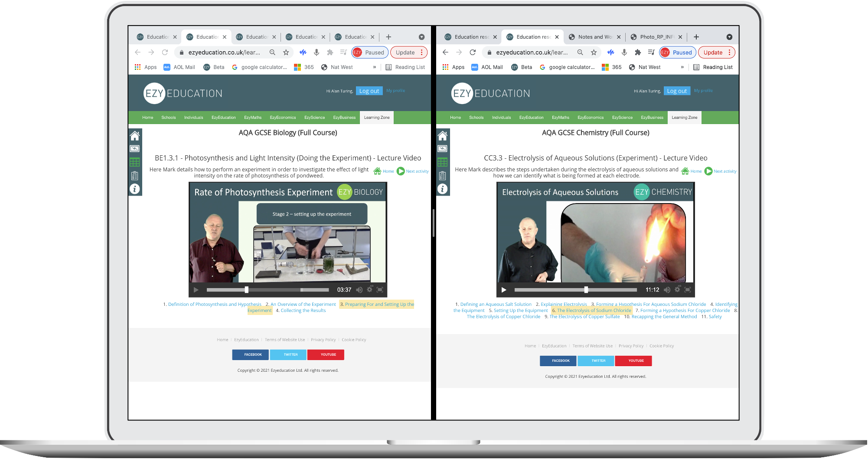Click green Next activity arrow on Biology page
The image size is (868, 459).
tap(401, 171)
